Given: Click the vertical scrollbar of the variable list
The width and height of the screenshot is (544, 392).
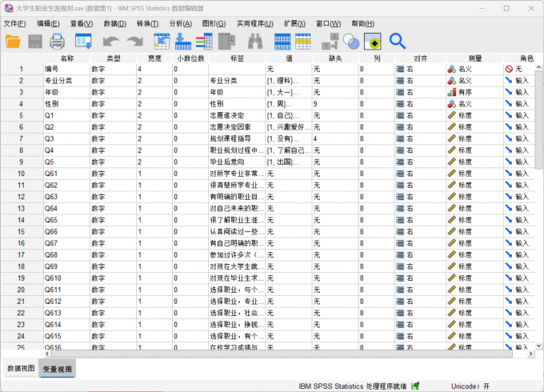Looking at the screenshot, I should tap(538, 200).
